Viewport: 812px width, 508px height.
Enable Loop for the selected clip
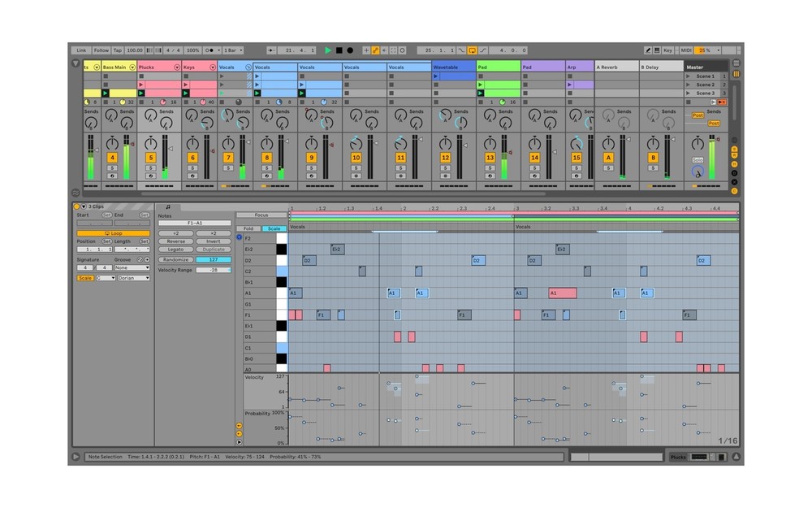pos(114,233)
